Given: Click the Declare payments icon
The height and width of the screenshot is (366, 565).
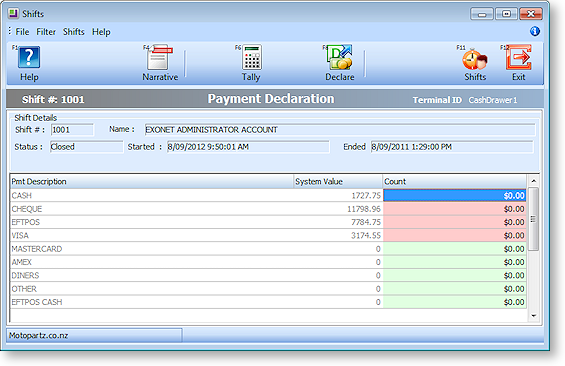Looking at the screenshot, I should [339, 57].
